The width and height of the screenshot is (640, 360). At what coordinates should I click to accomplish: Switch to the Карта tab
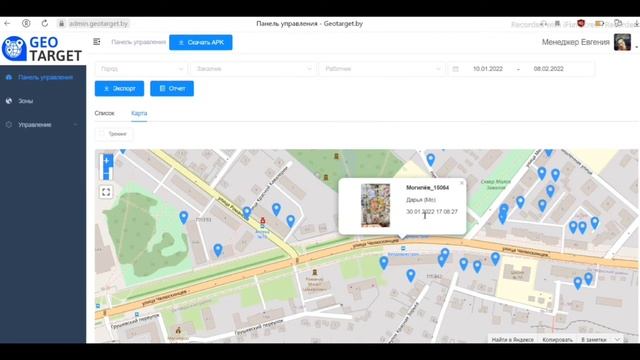[x=139, y=113]
